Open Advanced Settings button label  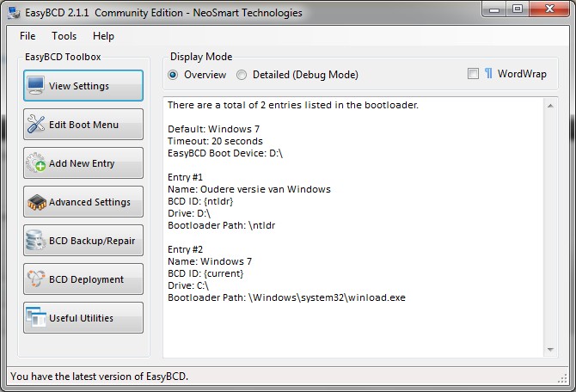[x=89, y=202]
